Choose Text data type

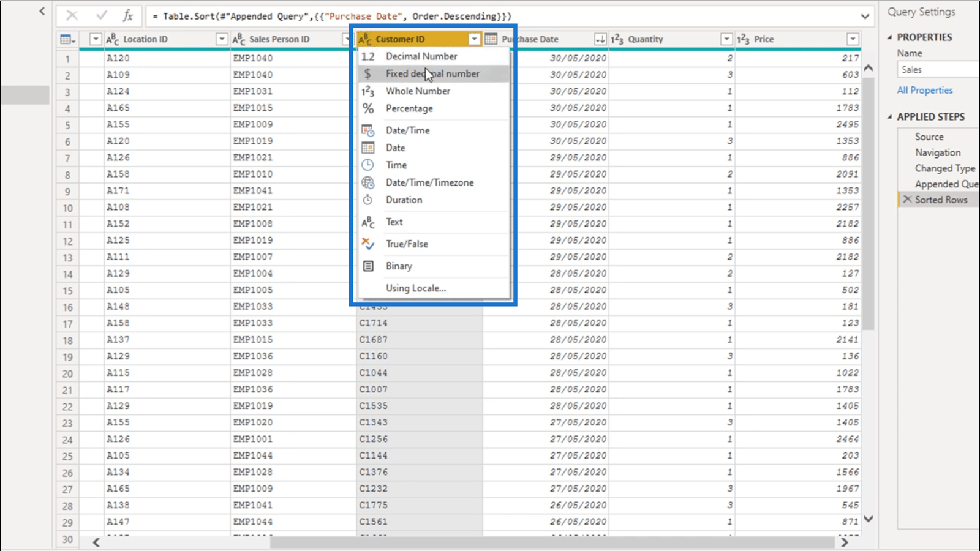coord(434,222)
